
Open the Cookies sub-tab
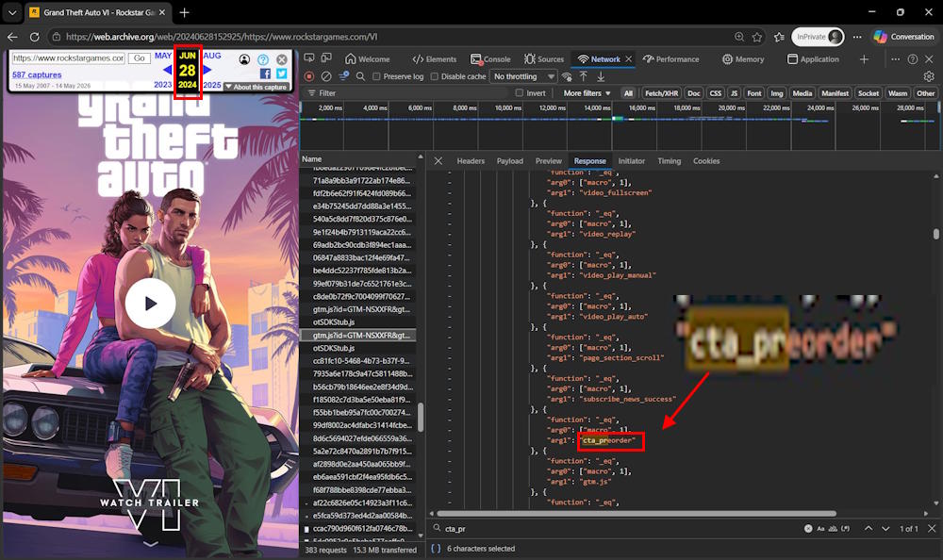(706, 160)
